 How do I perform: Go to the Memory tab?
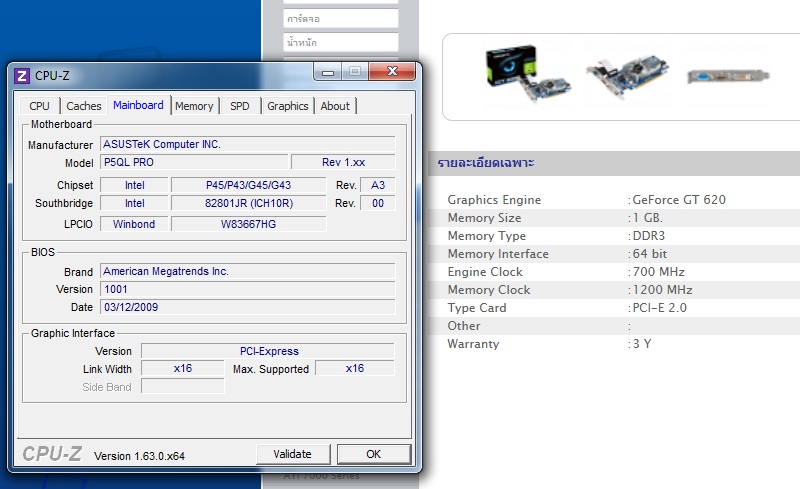tap(194, 106)
